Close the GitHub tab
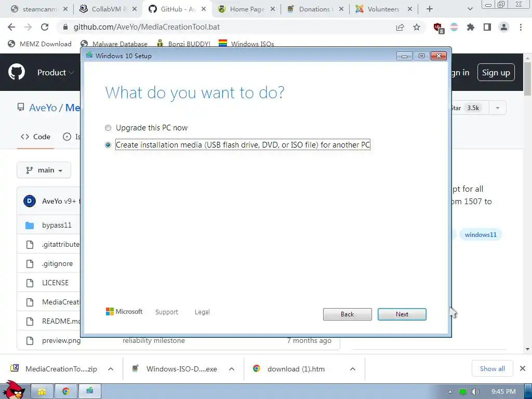The width and height of the screenshot is (532, 399). [x=204, y=9]
